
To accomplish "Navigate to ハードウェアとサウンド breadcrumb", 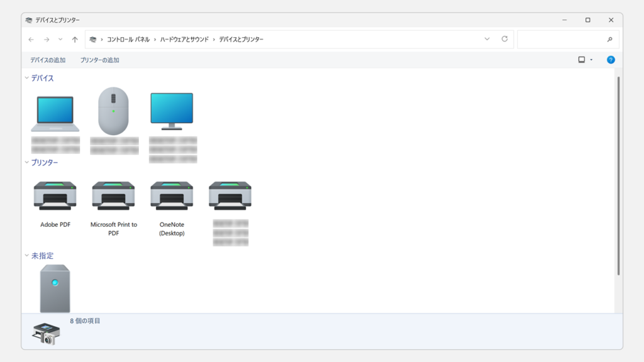I will coord(185,40).
